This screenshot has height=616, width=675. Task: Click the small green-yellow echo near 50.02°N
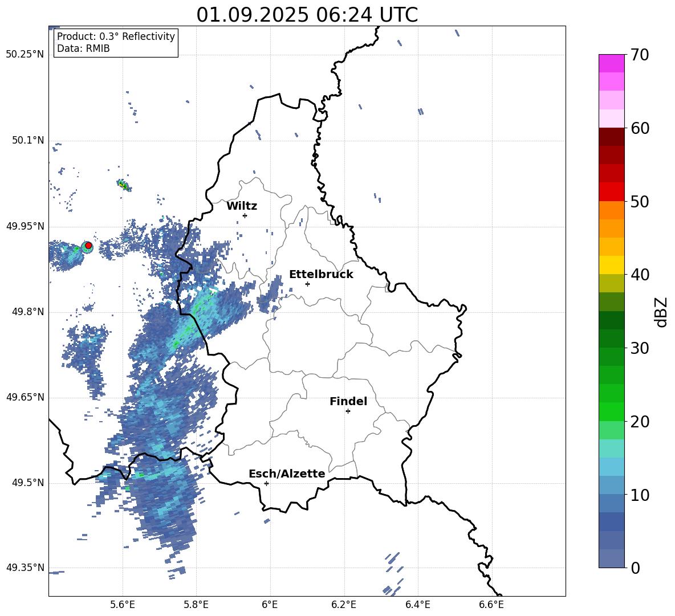[124, 185]
